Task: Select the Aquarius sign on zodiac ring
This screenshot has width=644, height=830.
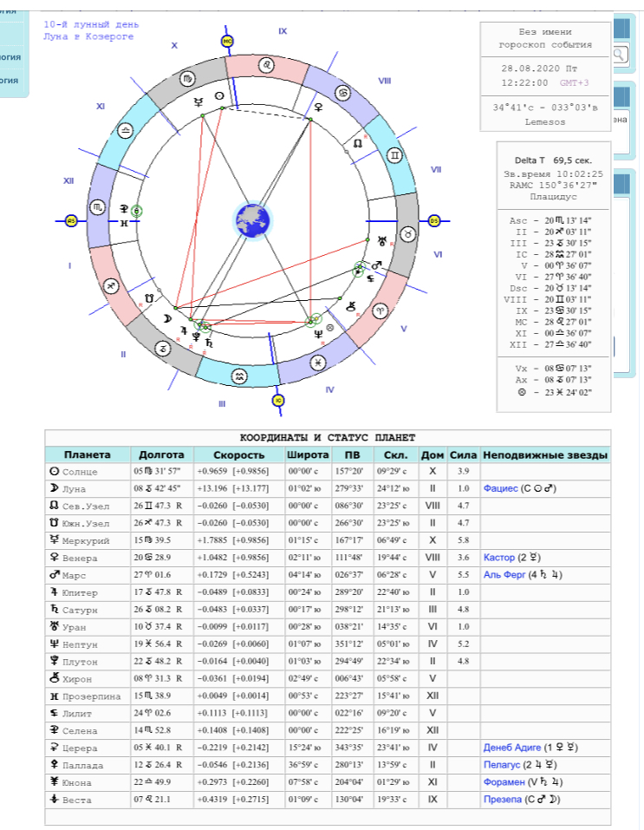Action: click(x=237, y=375)
